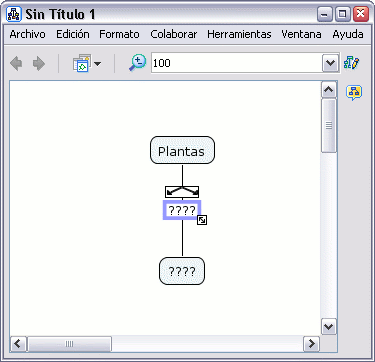The height and width of the screenshot is (362, 375).
Task: Click the CmapTools icon in title bar
Action: [14, 14]
